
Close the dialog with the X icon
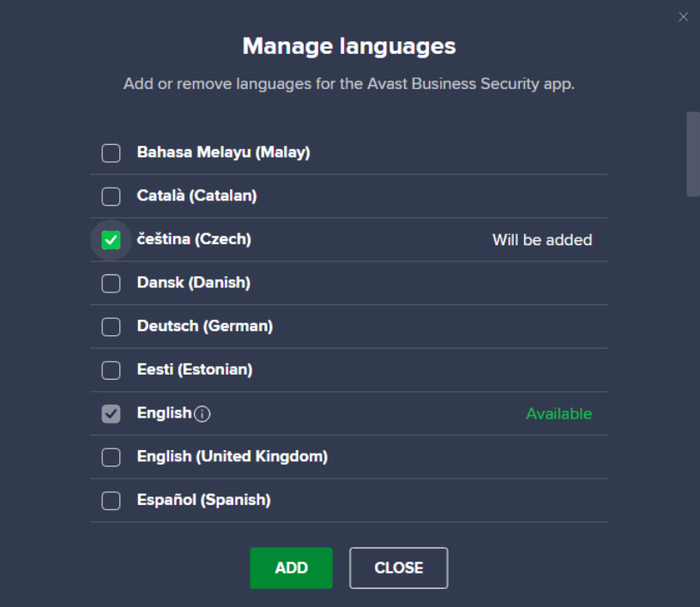click(x=683, y=17)
